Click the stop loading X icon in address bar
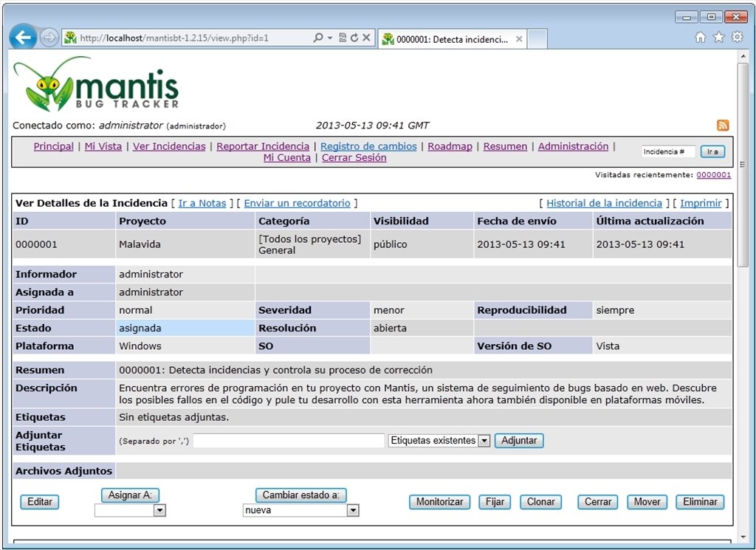Image resolution: width=756 pixels, height=550 pixels. coord(366,38)
